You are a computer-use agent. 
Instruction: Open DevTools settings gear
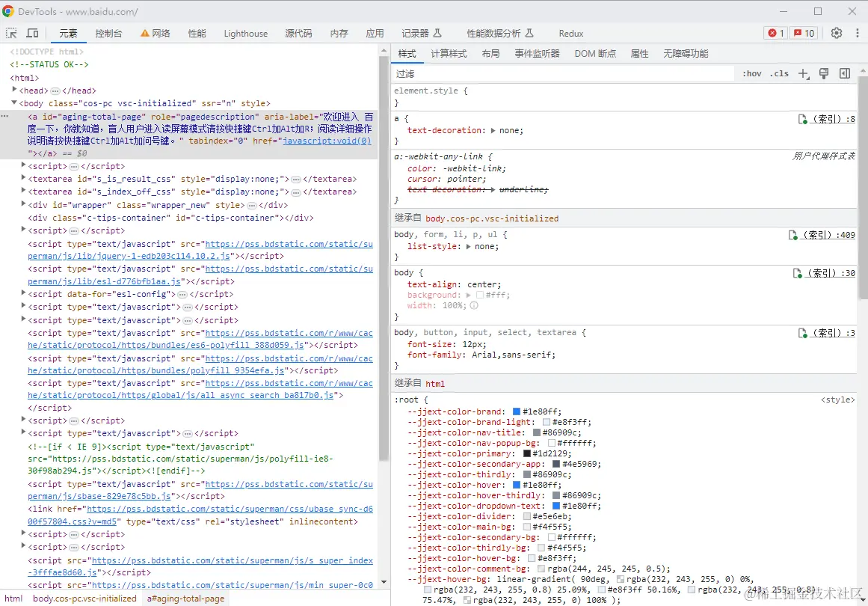[x=837, y=33]
